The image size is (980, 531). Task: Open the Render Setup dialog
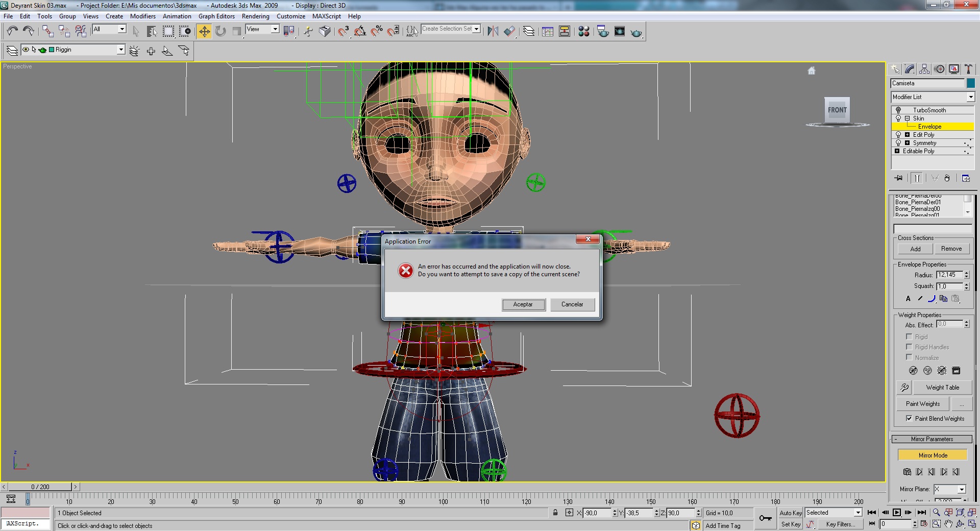point(603,31)
